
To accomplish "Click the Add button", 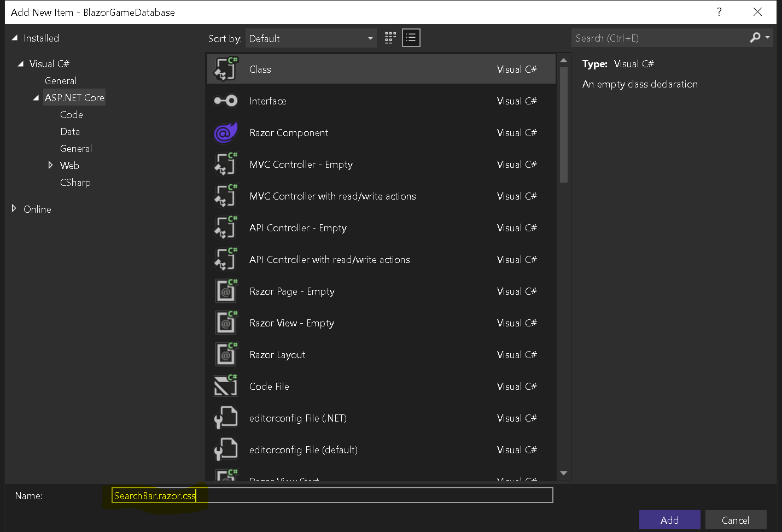I will (x=669, y=520).
